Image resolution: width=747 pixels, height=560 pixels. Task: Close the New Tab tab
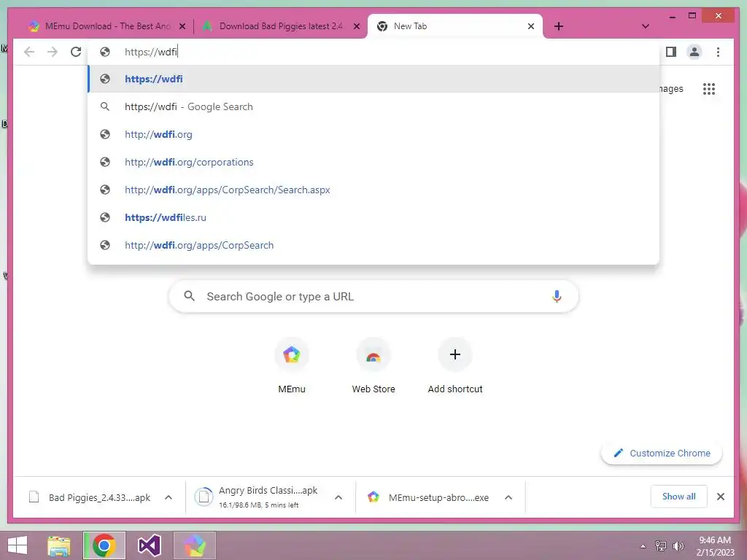pos(531,26)
